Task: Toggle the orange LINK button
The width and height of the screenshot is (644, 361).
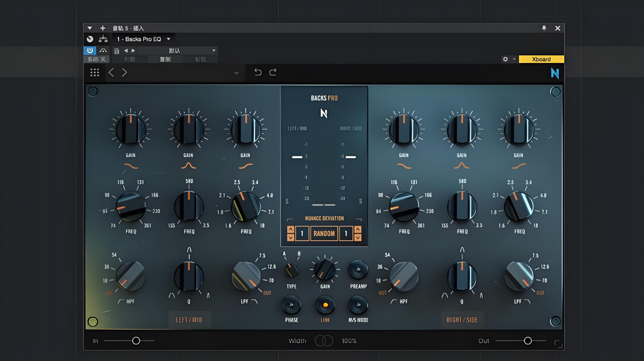Action: [325, 305]
